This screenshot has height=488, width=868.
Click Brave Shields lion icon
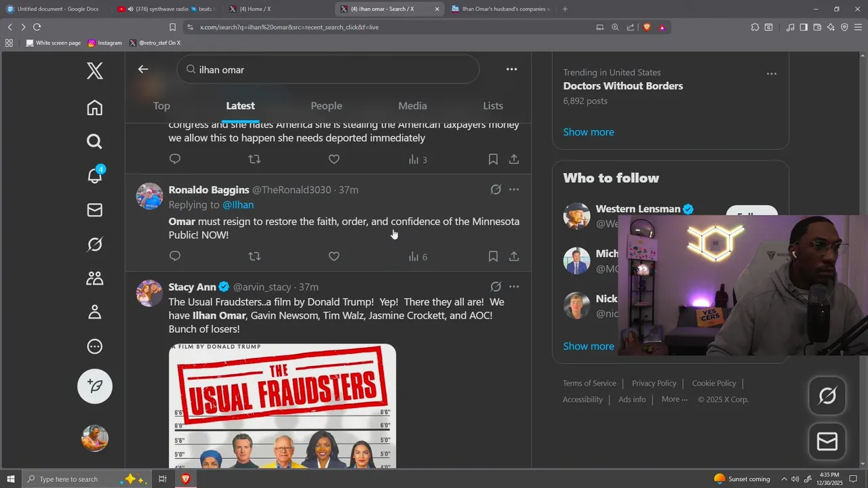click(646, 27)
